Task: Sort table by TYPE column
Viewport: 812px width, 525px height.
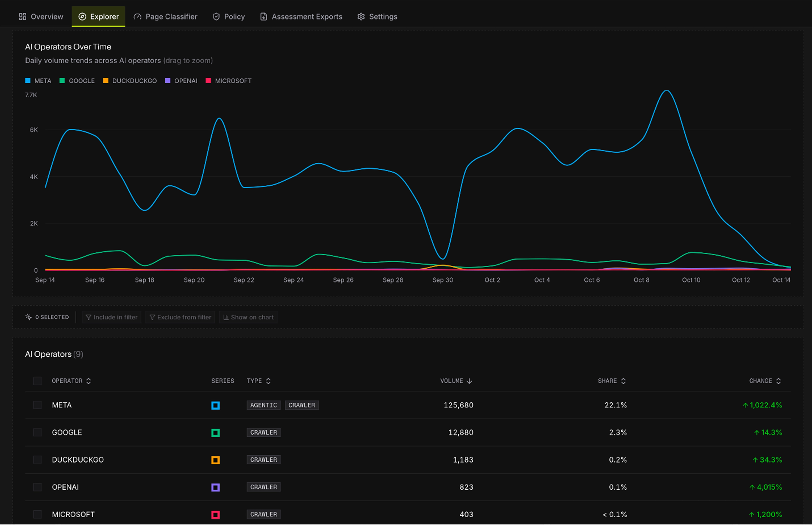Action: [x=259, y=381]
